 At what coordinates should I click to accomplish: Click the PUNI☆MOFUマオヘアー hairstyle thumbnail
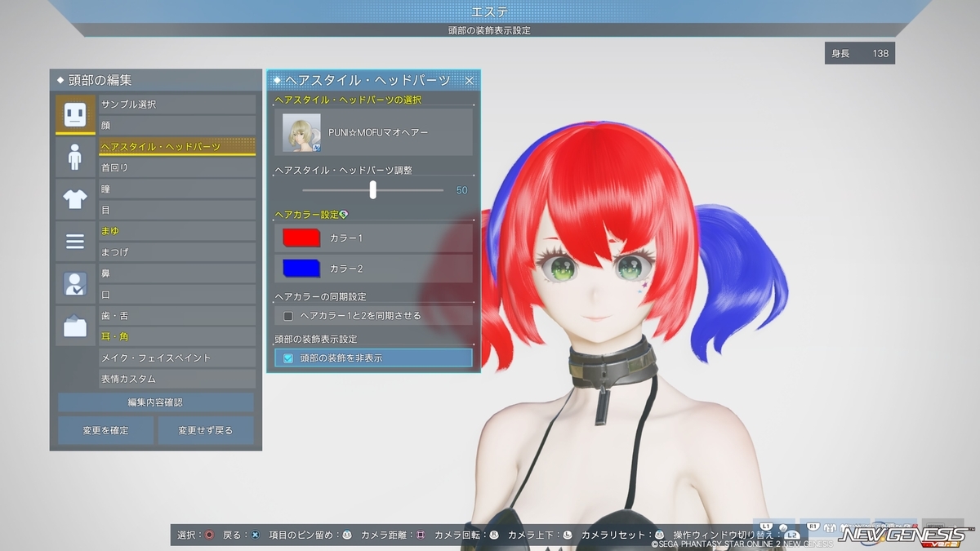point(301,132)
